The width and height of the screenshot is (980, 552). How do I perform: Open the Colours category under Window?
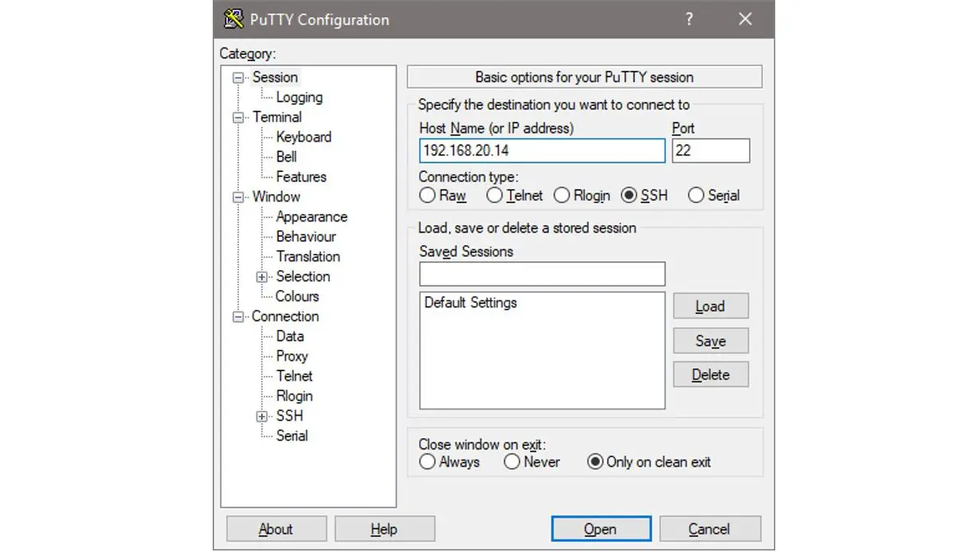[x=297, y=296]
